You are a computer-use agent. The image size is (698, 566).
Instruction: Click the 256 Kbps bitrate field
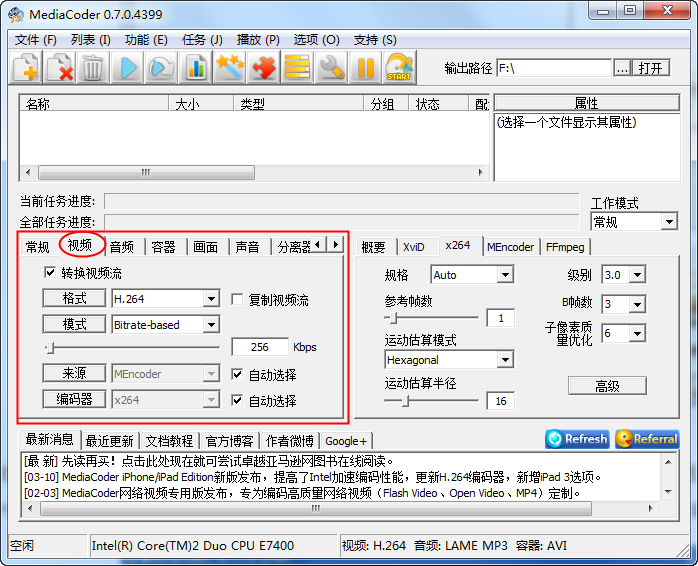(260, 347)
